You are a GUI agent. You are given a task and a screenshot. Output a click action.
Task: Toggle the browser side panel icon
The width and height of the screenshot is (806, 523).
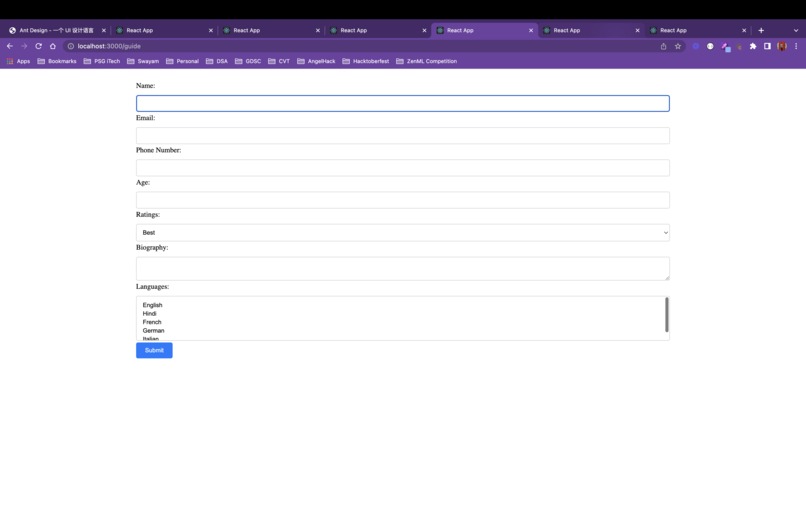(767, 46)
